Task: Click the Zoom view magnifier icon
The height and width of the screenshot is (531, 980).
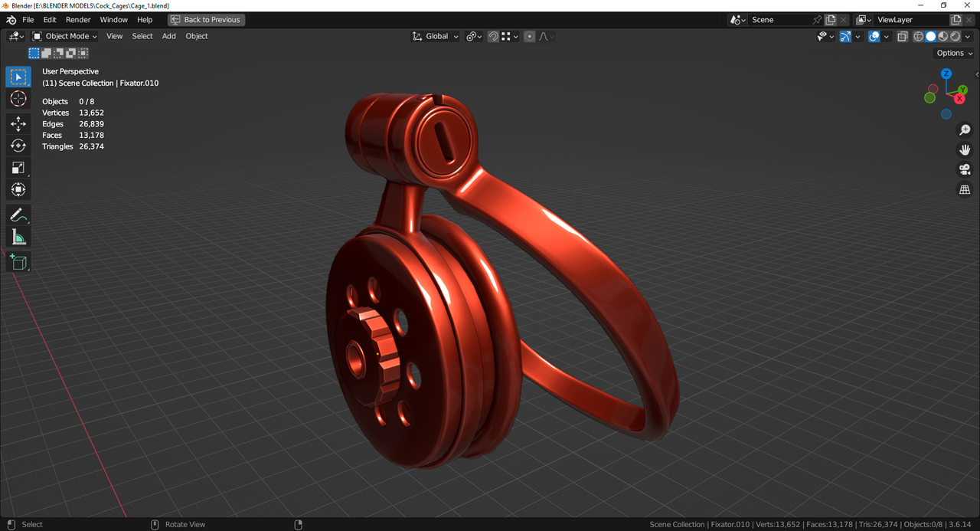Action: [x=965, y=130]
